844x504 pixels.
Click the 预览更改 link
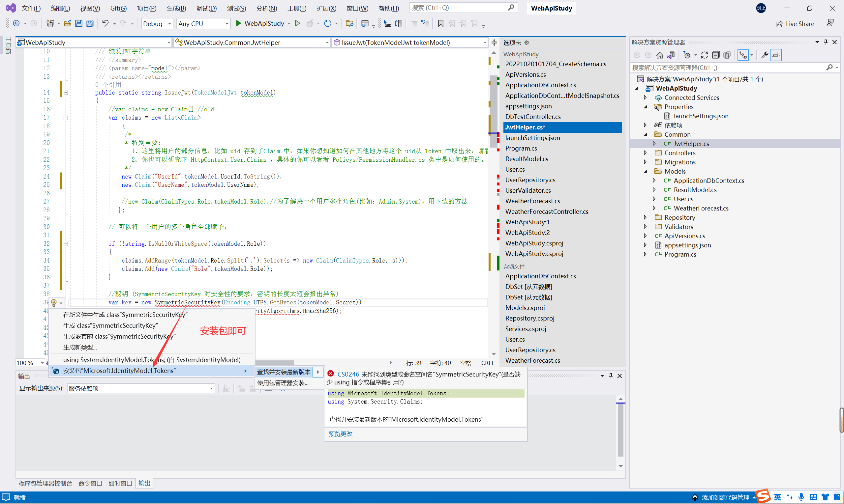coord(340,434)
